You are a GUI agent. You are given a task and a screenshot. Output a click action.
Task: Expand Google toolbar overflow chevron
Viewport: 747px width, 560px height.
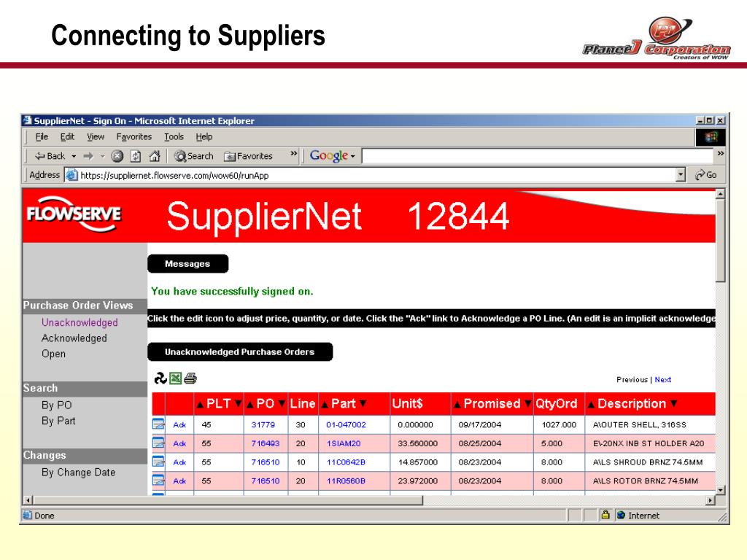[720, 153]
